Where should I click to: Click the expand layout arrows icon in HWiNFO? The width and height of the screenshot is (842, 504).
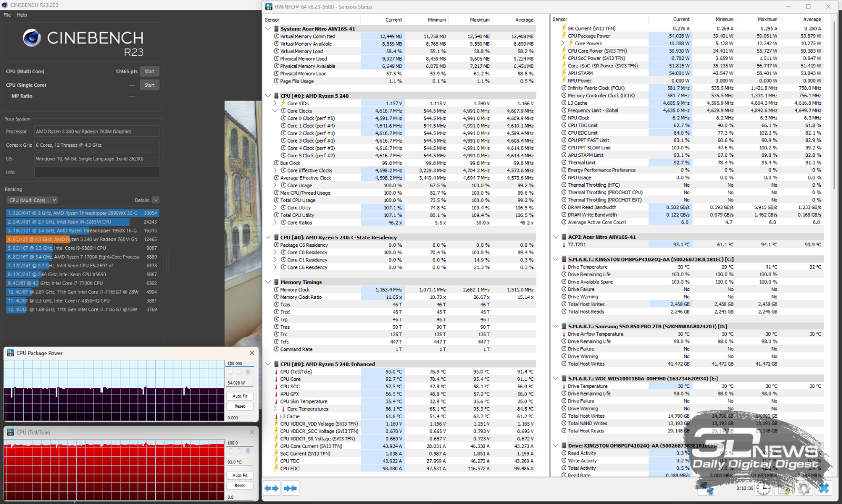coord(272,488)
